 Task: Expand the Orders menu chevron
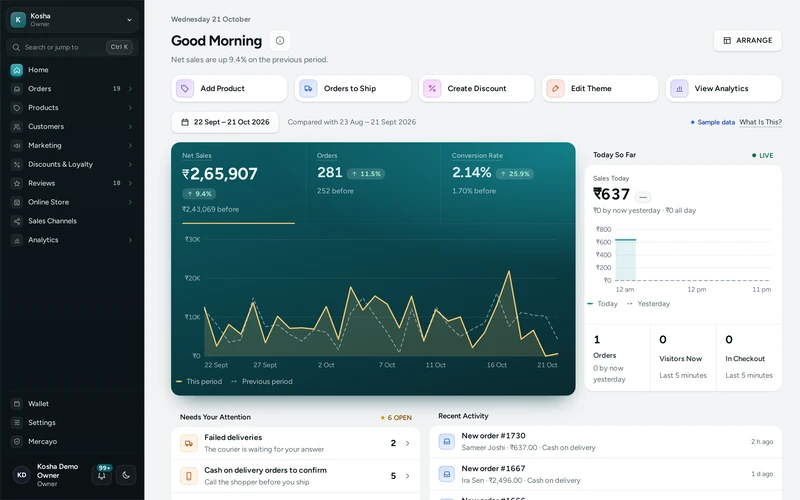click(130, 89)
